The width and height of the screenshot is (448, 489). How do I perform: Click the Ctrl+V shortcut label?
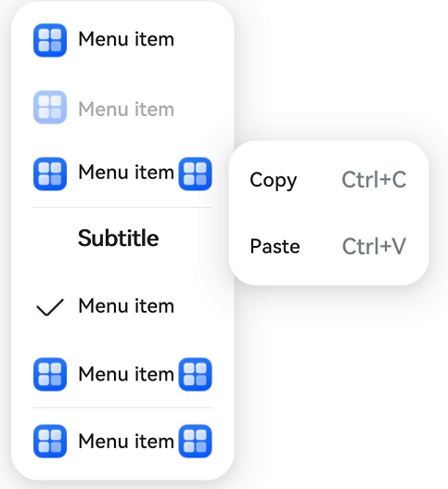374,247
